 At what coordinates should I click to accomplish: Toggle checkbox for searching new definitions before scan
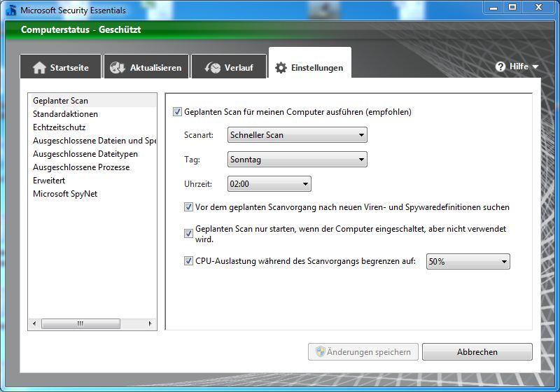pyautogui.click(x=188, y=207)
